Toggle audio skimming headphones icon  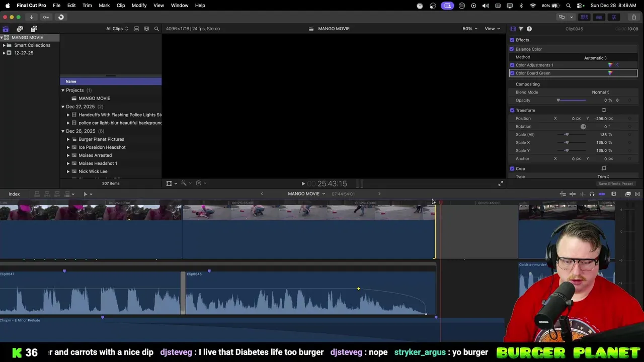(x=592, y=194)
